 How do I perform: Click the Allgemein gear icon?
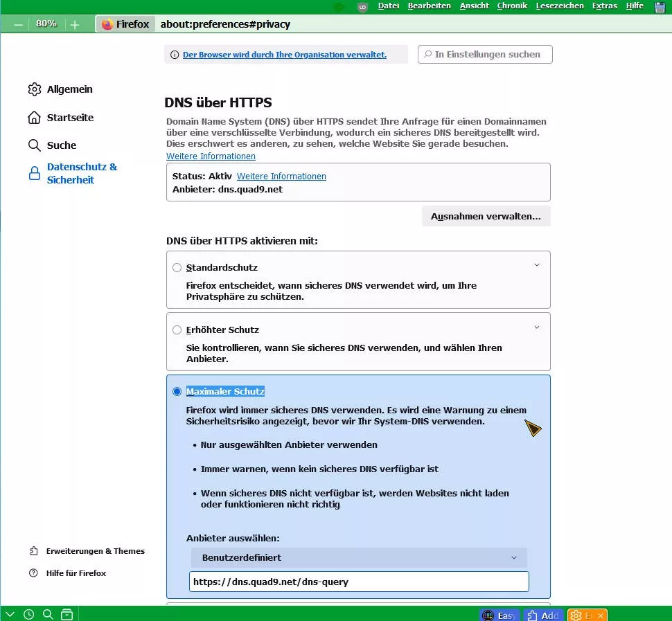click(34, 89)
